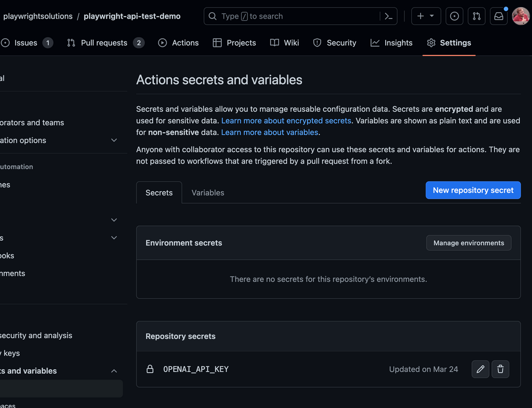Viewport: 532px width, 408px height.
Task: Collapse the Secrets and variables sidebar section
Action: [114, 371]
